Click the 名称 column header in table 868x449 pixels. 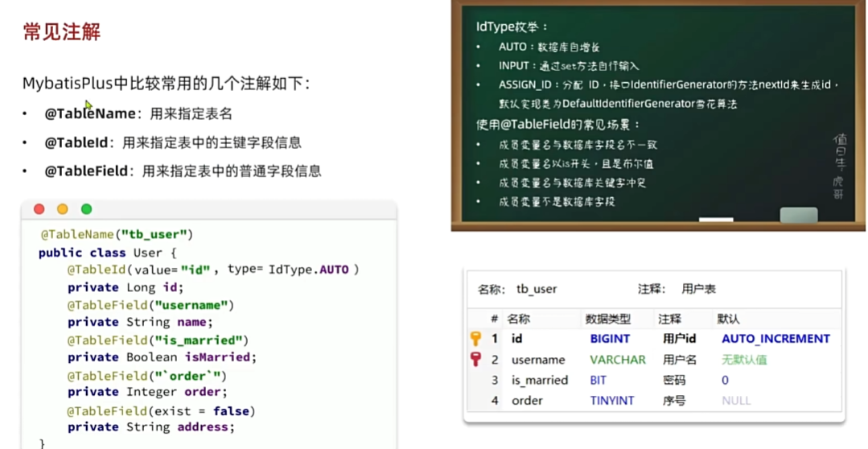519,319
